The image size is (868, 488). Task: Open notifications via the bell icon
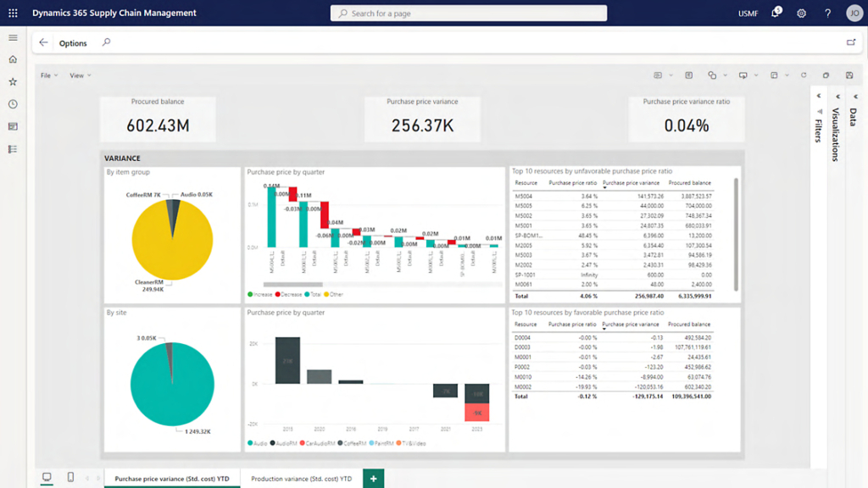[x=774, y=12]
